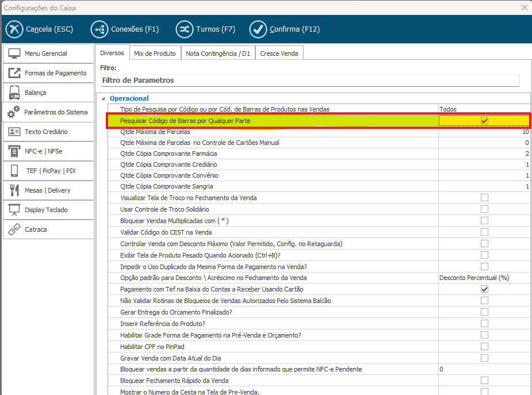This screenshot has height=395, width=532.
Task: Select the Balança scale icon
Action: pyautogui.click(x=15, y=93)
